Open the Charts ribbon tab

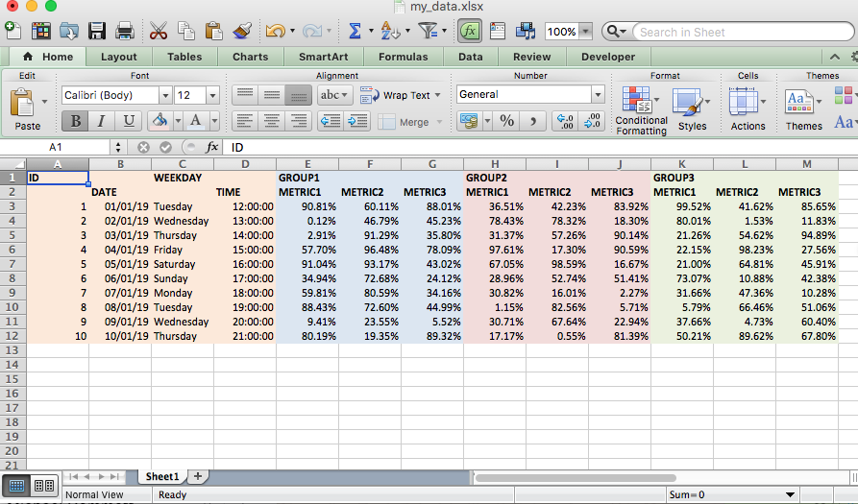click(250, 57)
